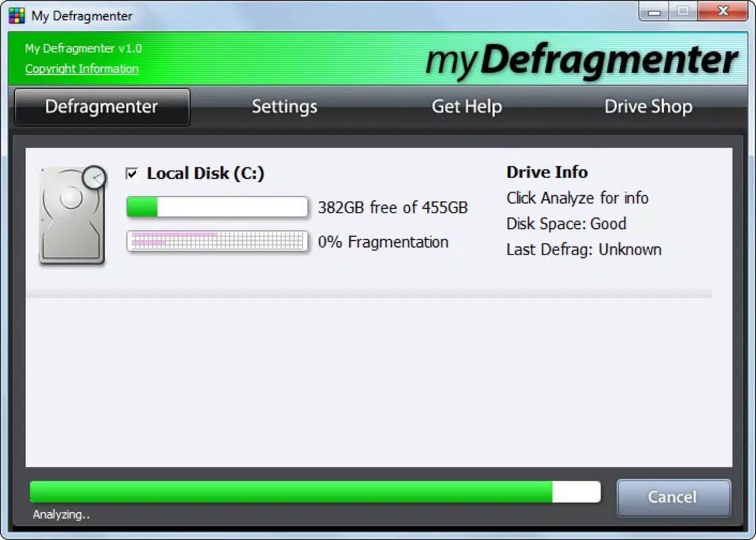Click the fragmentation map bar
This screenshot has width=756, height=540.
(x=217, y=241)
